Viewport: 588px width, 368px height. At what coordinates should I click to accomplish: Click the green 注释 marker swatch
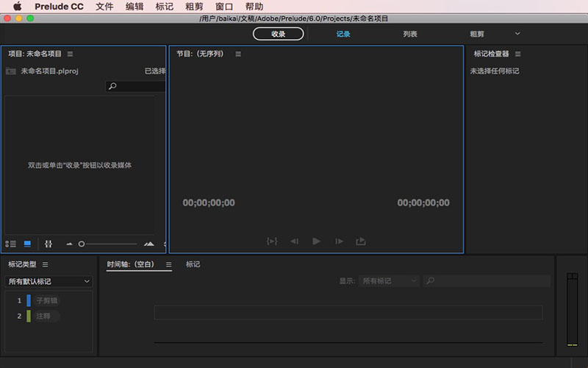click(29, 316)
